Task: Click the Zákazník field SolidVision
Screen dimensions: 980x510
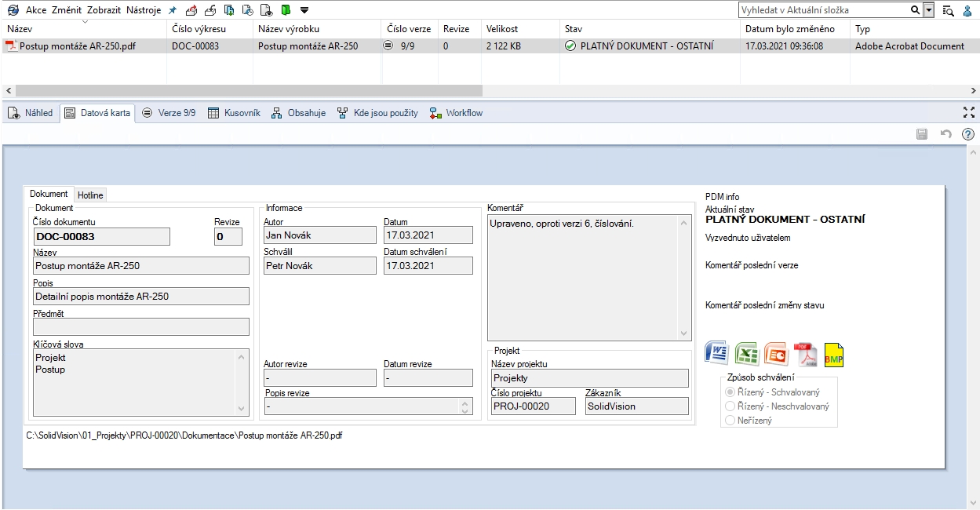Action: click(x=636, y=406)
